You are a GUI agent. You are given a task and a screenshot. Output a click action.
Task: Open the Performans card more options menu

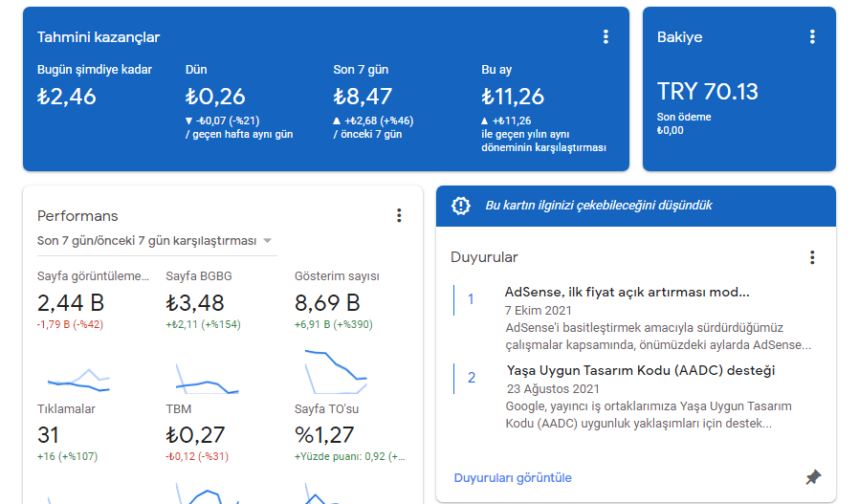(399, 215)
